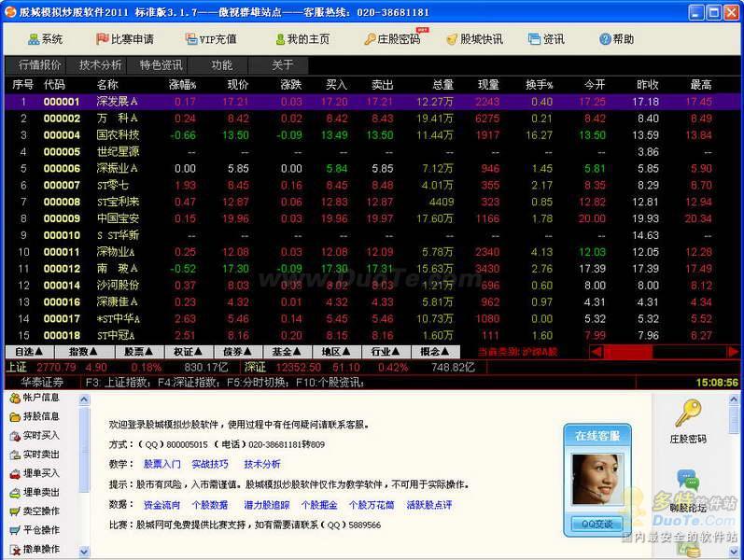Open 股城快讯 news from the toolbar
The image size is (744, 560).
(453, 39)
